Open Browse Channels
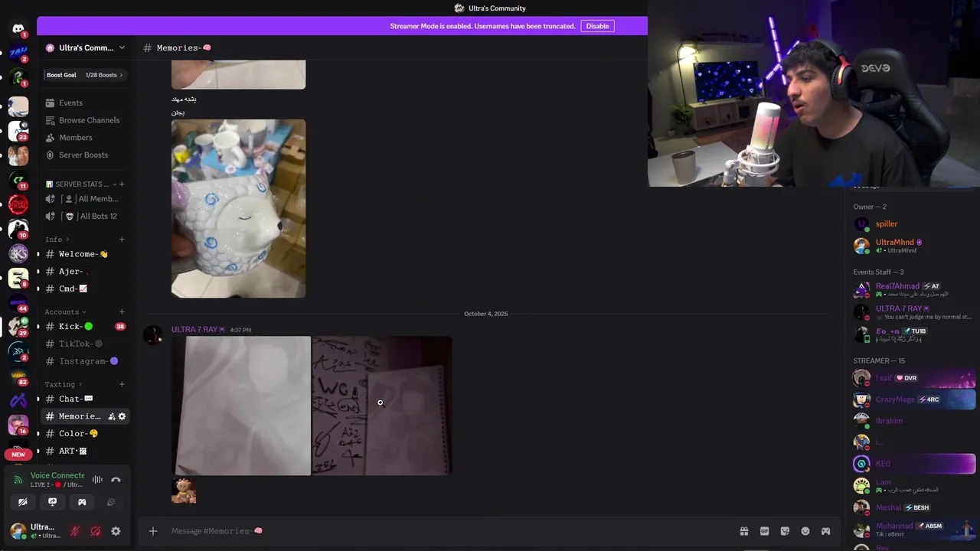 point(84,120)
